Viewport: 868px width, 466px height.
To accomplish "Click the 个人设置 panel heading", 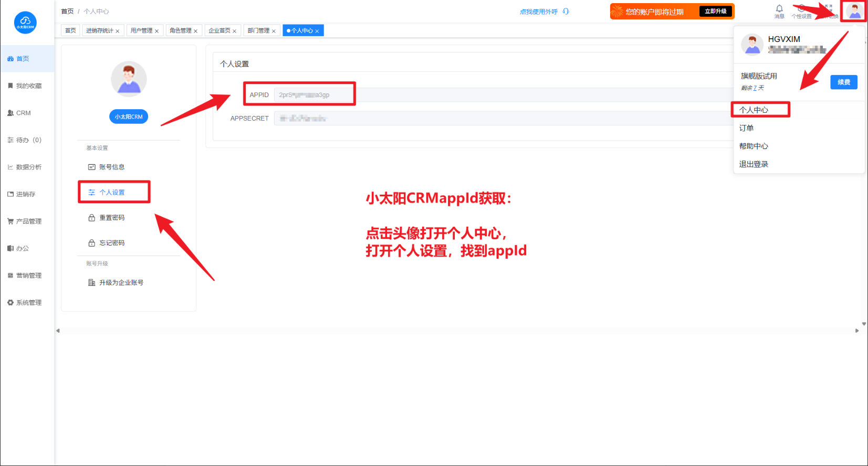I will pos(234,64).
